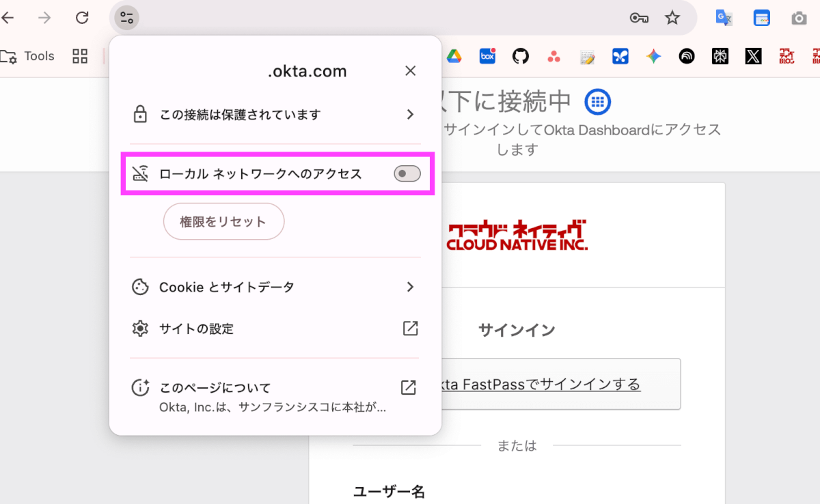Go back with the browser back arrow

(x=8, y=18)
